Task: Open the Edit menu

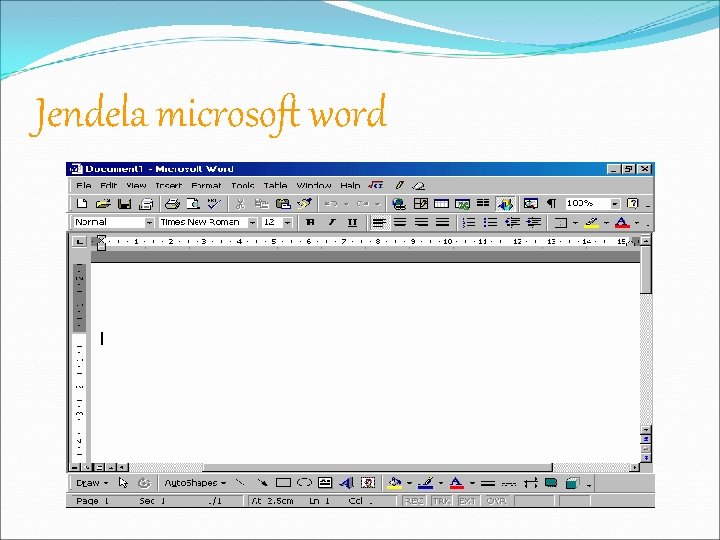Action: click(x=108, y=186)
